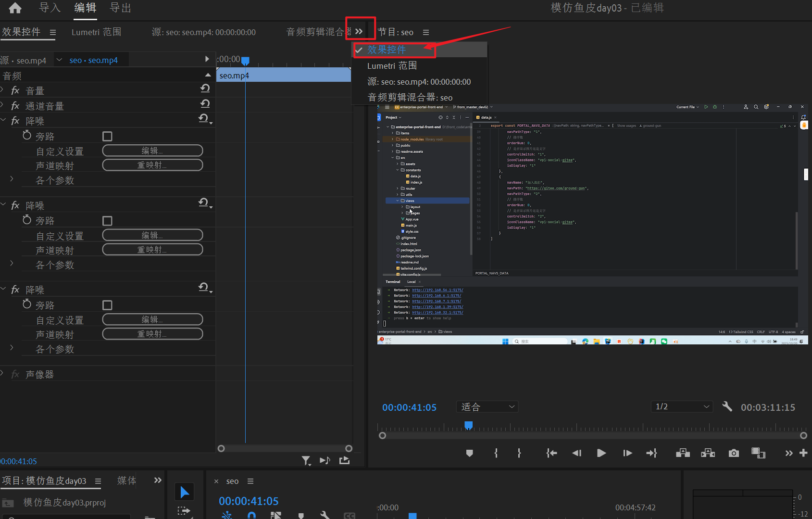Click the Home icon in top bar

click(15, 8)
